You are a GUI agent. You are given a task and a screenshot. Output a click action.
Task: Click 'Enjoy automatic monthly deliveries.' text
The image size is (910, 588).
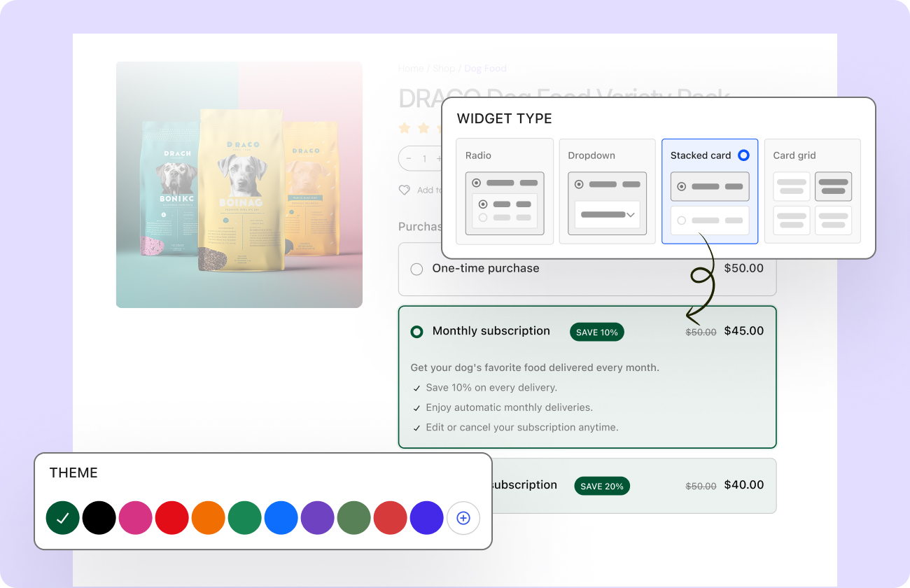(x=510, y=407)
